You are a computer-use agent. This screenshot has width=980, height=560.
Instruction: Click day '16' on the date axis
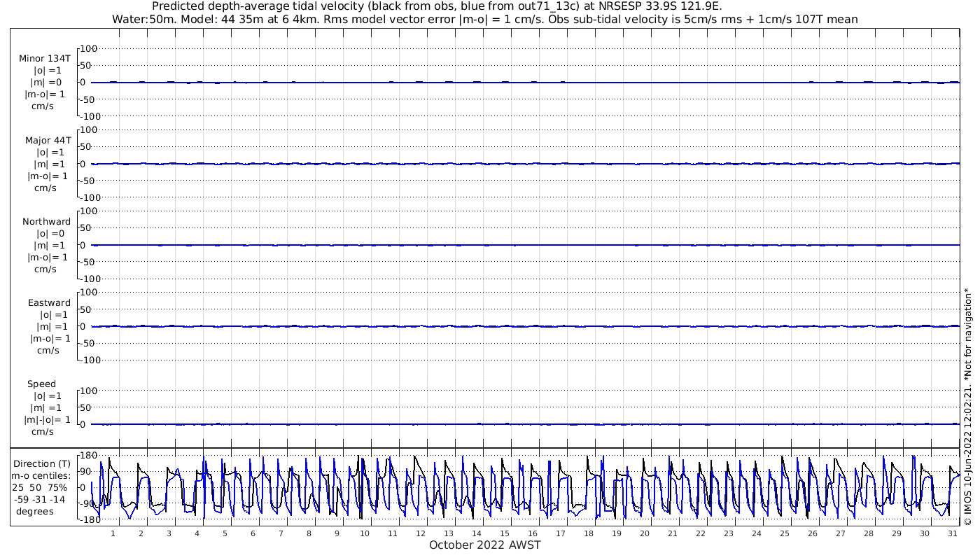click(533, 533)
